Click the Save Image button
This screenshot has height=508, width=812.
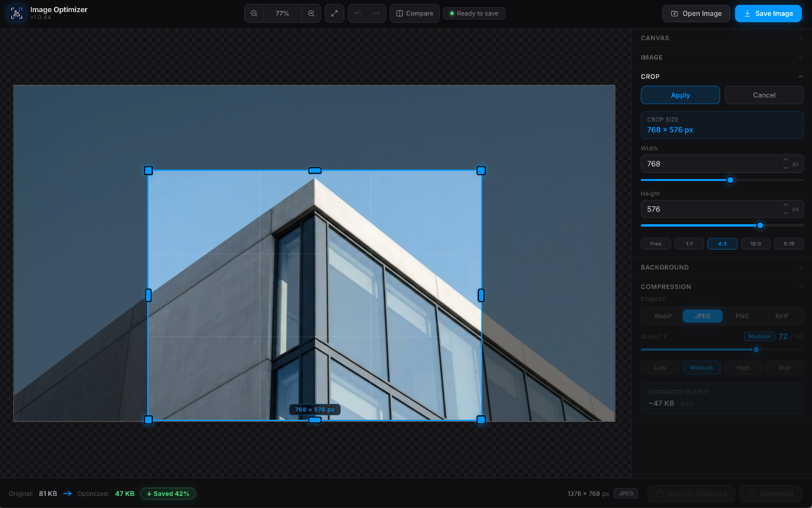tap(768, 13)
